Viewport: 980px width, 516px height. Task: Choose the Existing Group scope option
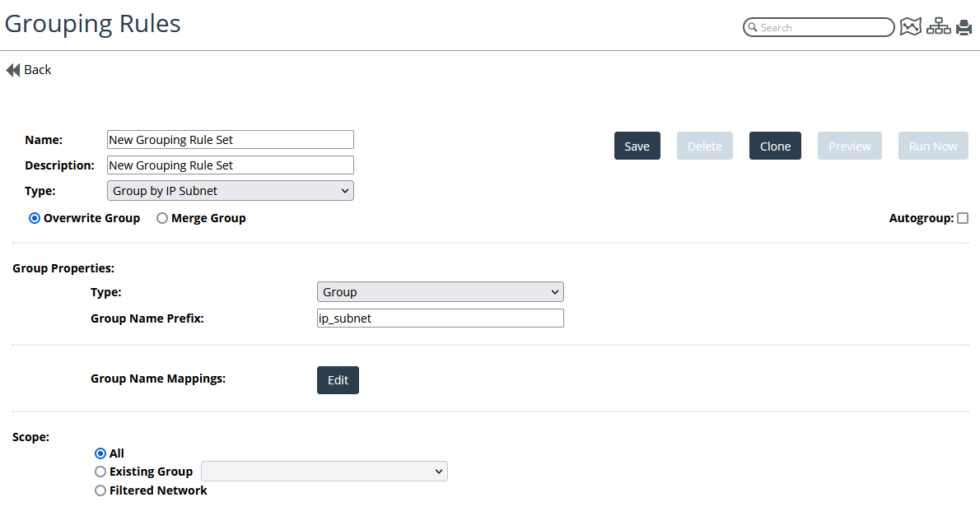100,472
